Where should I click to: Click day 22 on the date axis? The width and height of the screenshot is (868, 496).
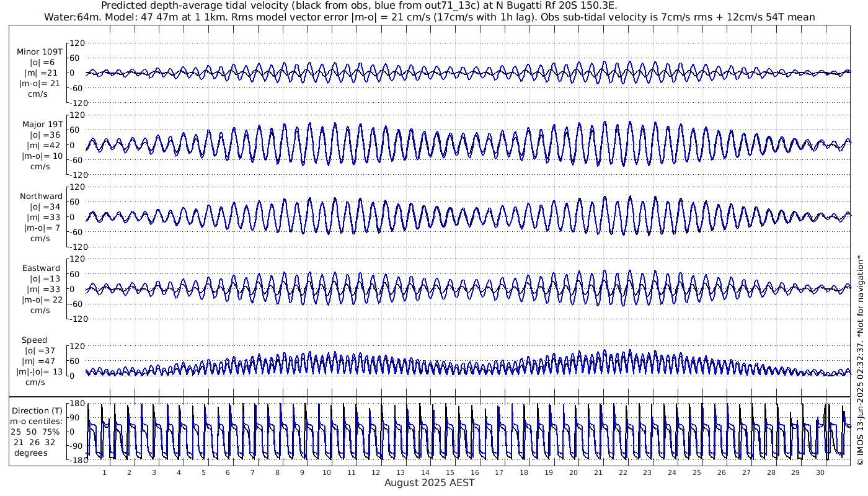[x=622, y=472]
